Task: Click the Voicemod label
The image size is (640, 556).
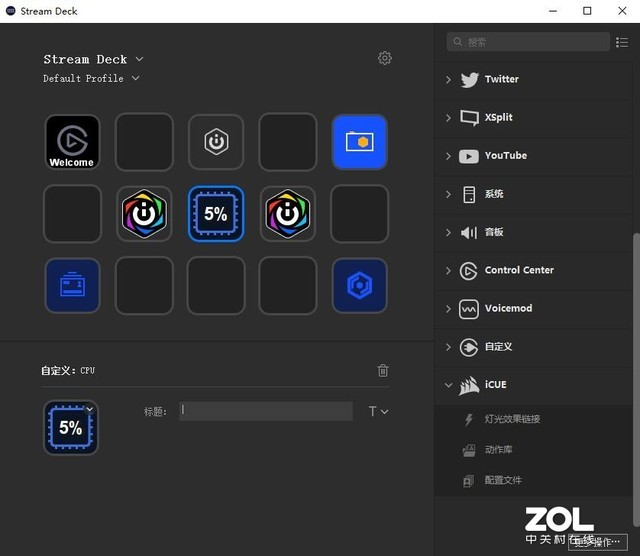Action: pyautogui.click(x=509, y=309)
